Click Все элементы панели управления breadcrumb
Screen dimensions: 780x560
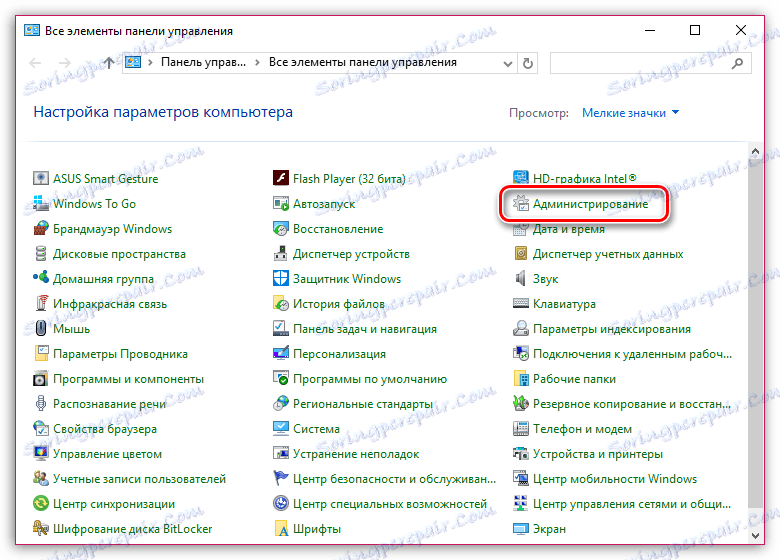coord(363,63)
